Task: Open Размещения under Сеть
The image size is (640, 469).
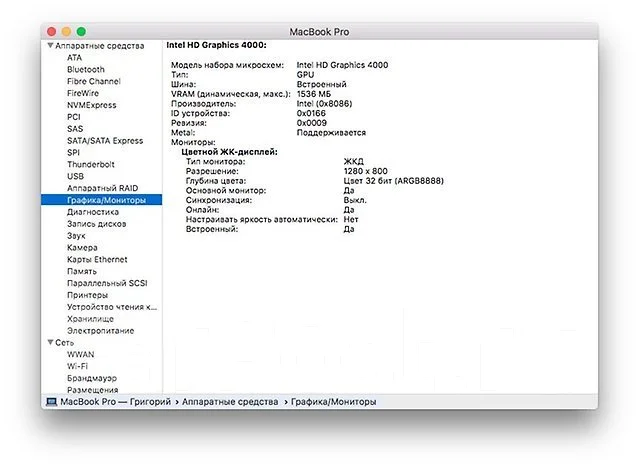Action: pyautogui.click(x=93, y=389)
